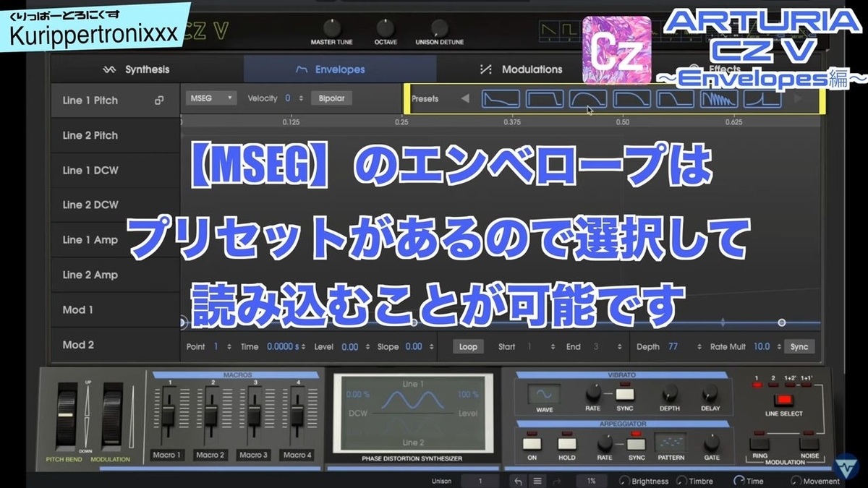868x488 pixels.
Task: Select the Line 2 Amp envelope
Action: (x=116, y=275)
